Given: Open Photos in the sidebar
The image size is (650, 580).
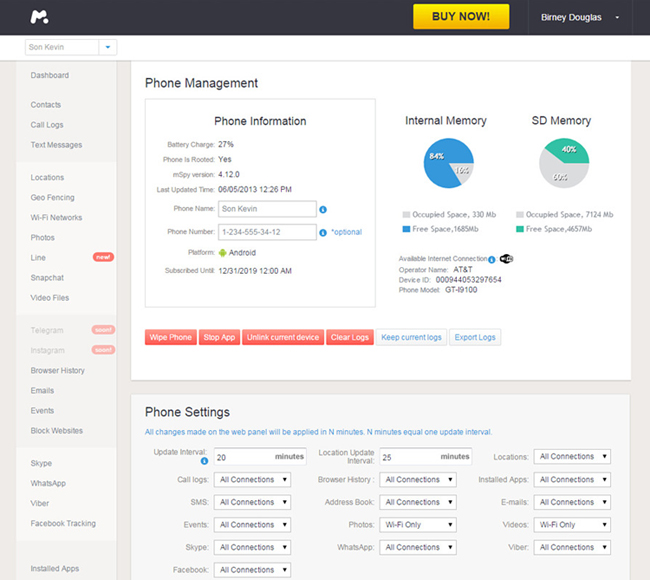Looking at the screenshot, I should point(43,238).
